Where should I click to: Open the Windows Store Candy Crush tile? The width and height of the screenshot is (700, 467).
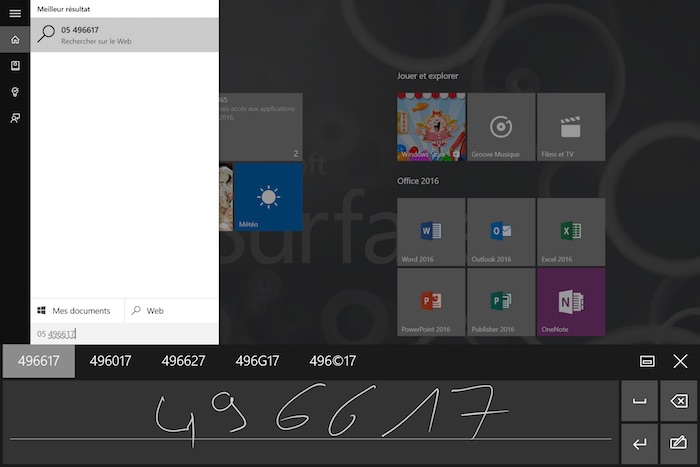tap(431, 127)
